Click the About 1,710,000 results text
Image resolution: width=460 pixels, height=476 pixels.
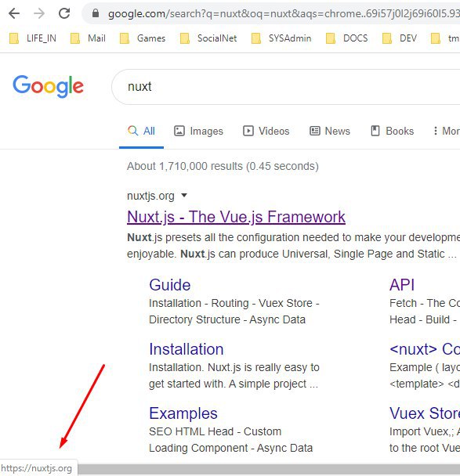[223, 166]
